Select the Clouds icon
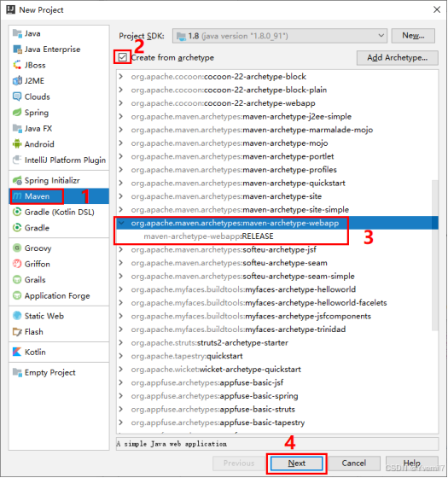Viewport: 448px width, 478px height. 17,96
